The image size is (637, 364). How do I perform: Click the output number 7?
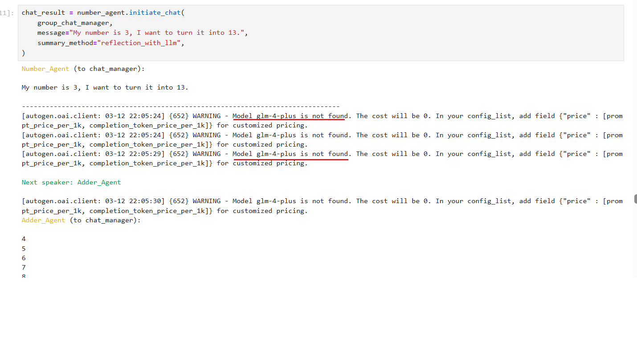pyautogui.click(x=24, y=267)
